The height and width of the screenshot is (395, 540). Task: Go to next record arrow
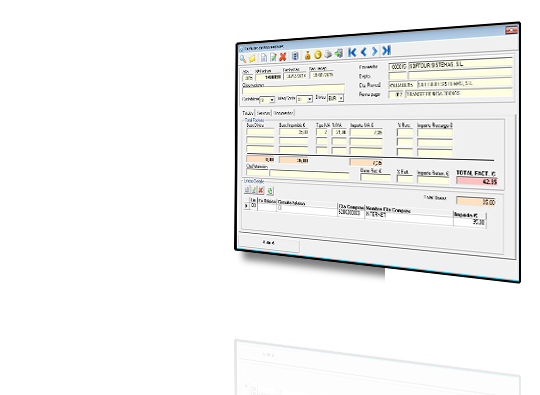(375, 51)
